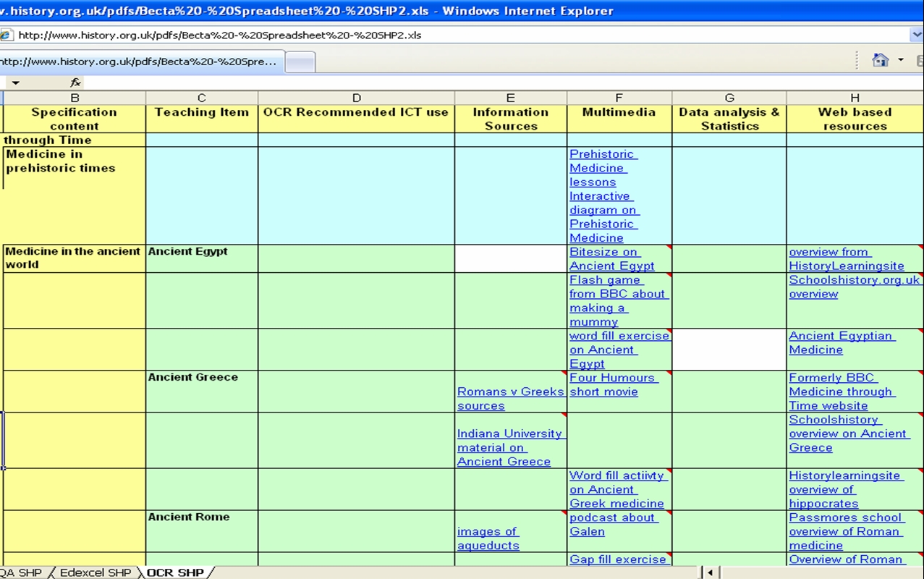The height and width of the screenshot is (579, 924).
Task: Click the page icon beside the address bar
Action: point(7,34)
